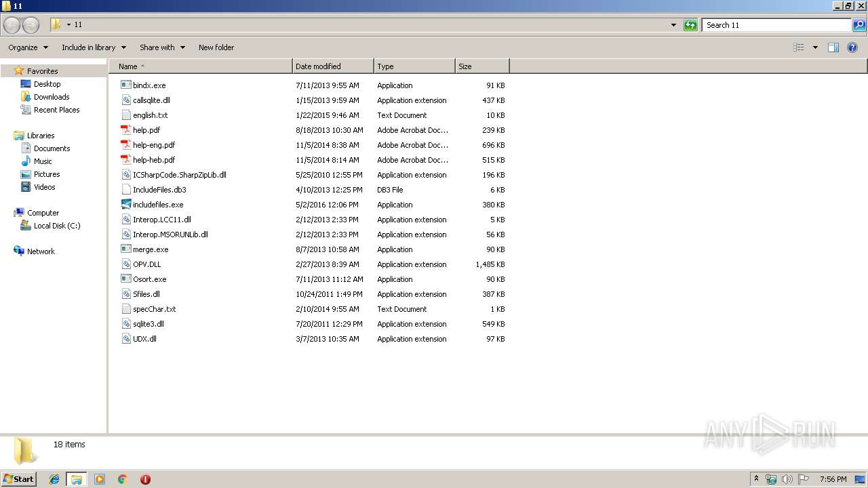Select the UDX.dll file icon

[125, 339]
